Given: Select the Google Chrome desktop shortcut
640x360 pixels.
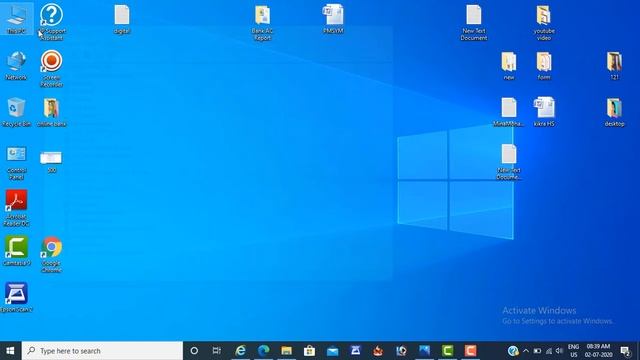Looking at the screenshot, I should 51,255.
